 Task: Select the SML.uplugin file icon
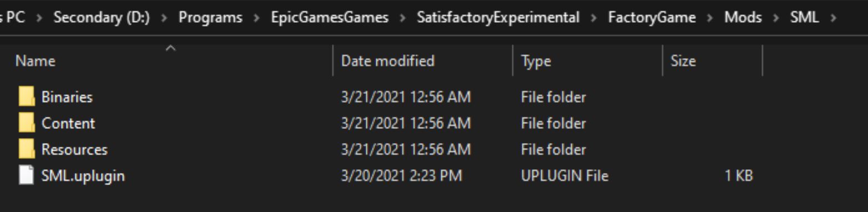(26, 176)
